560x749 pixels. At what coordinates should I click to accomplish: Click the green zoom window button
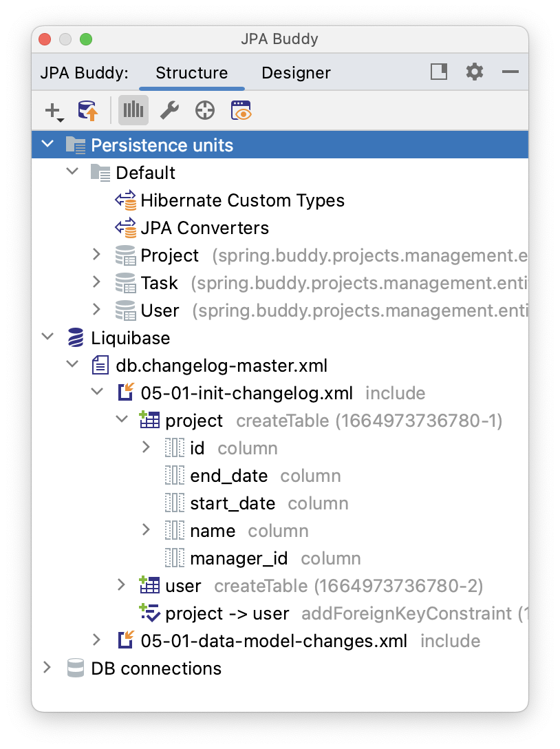tap(86, 39)
